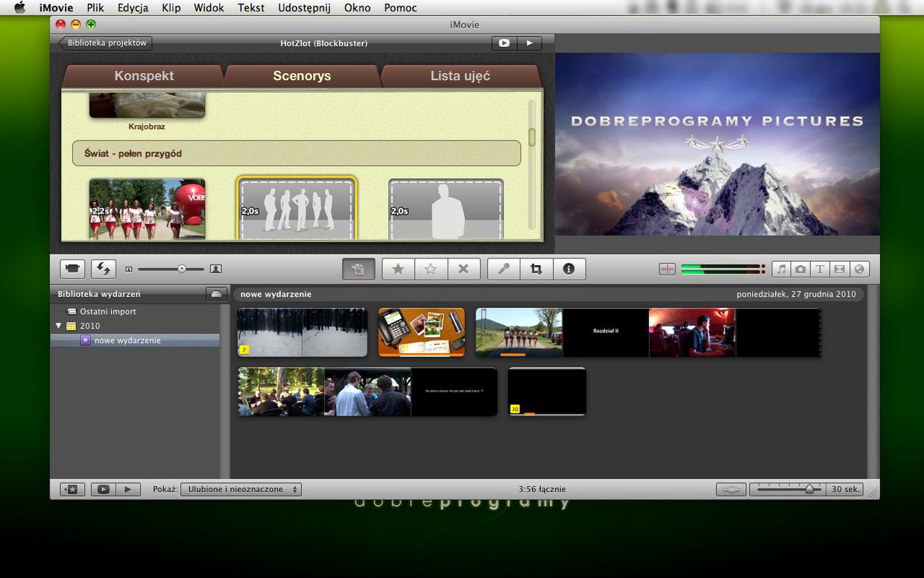The width and height of the screenshot is (924, 578).
Task: Open the photo browser camera icon
Action: (801, 269)
